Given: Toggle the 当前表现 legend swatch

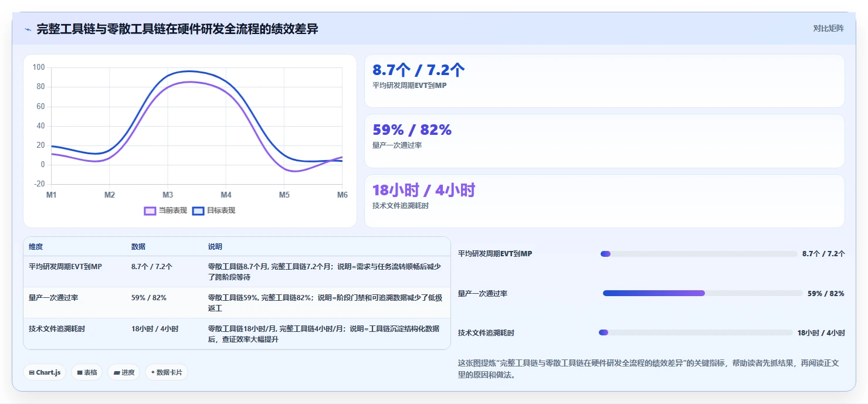Looking at the screenshot, I should click(150, 211).
